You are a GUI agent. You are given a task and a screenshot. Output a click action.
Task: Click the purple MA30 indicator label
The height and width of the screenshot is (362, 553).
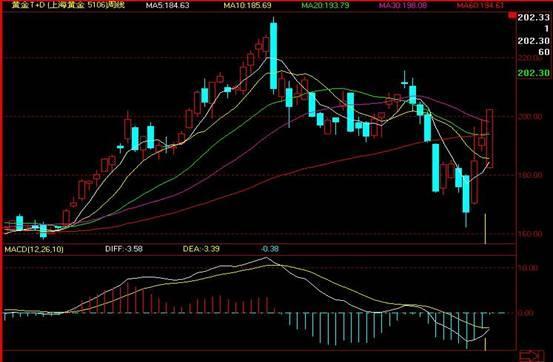click(x=403, y=5)
